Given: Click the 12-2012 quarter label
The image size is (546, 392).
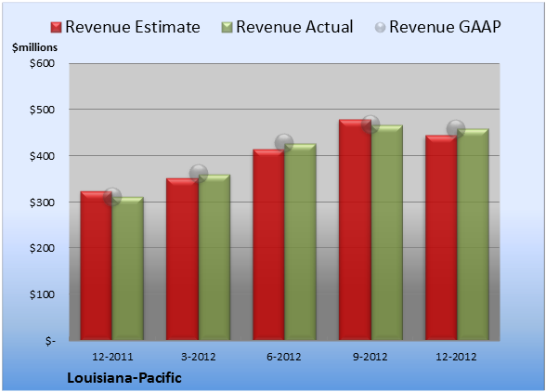Looking at the screenshot, I should 456,357.
